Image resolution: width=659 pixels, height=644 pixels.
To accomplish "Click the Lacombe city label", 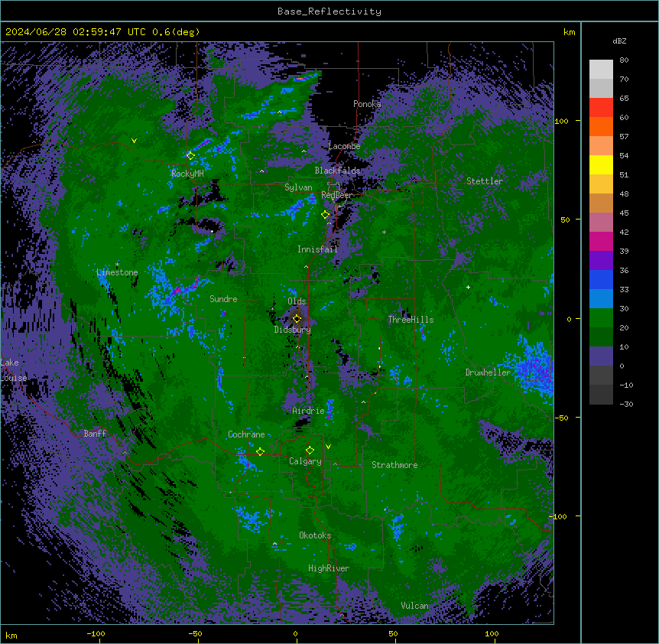I will pos(344,146).
